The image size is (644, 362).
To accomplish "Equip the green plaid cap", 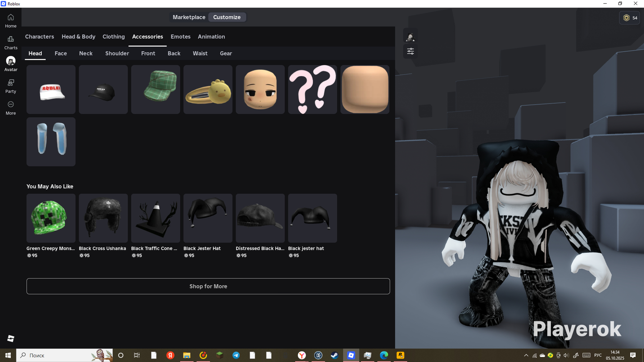I will pyautogui.click(x=156, y=89).
